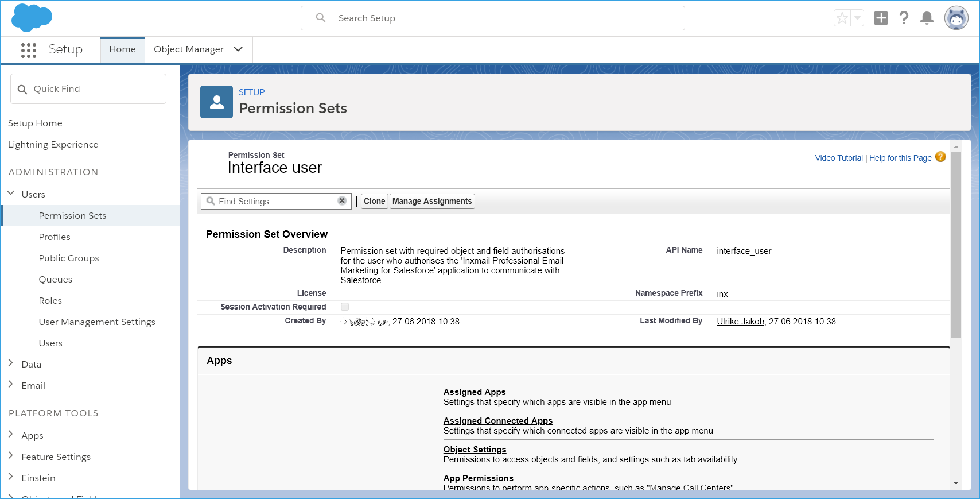Viewport: 980px width, 499px height.
Task: Open App Permissions link
Action: point(479,478)
